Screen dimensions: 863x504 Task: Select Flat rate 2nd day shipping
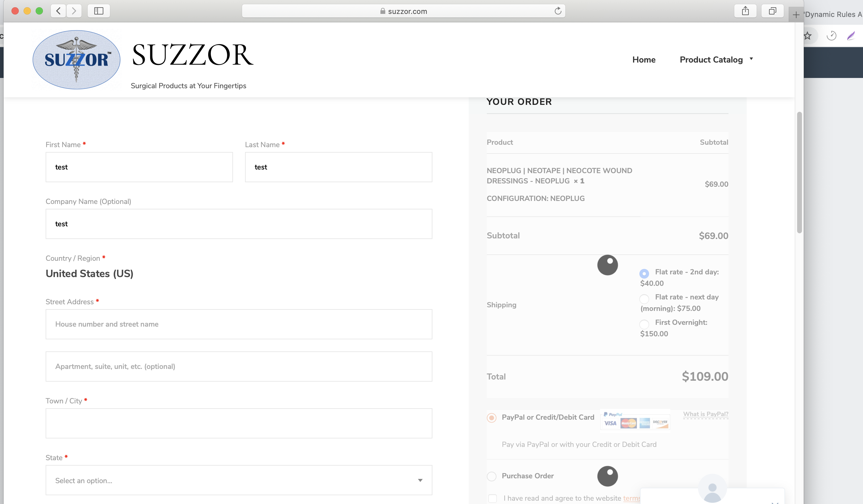coord(644,273)
